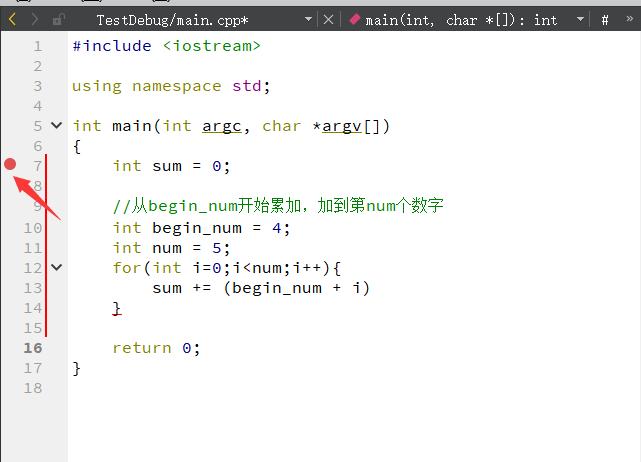Image resolution: width=641 pixels, height=462 pixels.
Task: Click the # line/column indicator
Action: [x=605, y=19]
